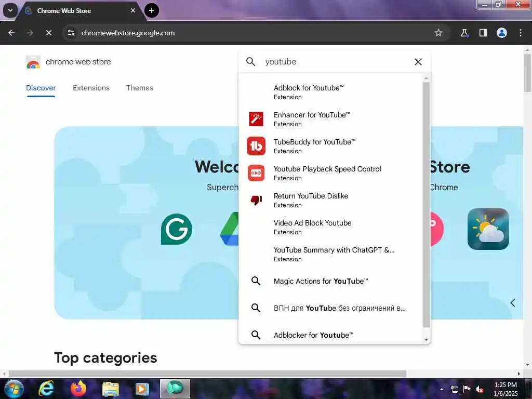532x399 pixels.
Task: Open a new tab with plus button
Action: [x=152, y=10]
